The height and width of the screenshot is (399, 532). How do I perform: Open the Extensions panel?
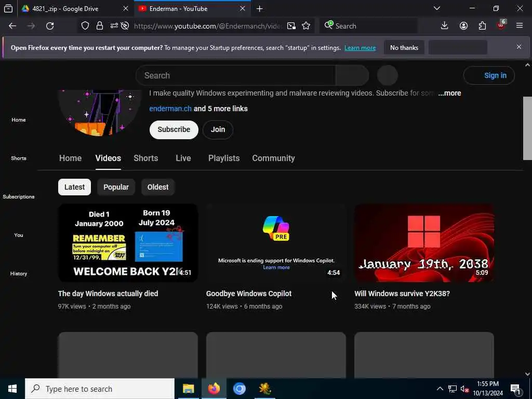point(482,26)
